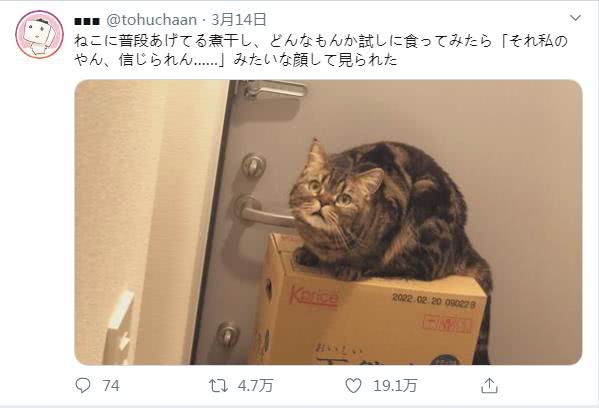This screenshot has width=599, height=408.
Task: Click the 19.1万 likes count
Action: coord(395,386)
